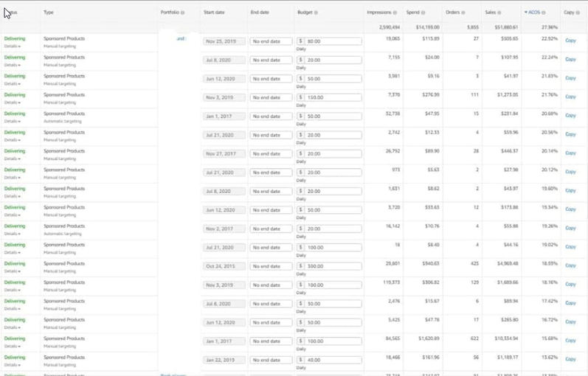Copy the campaign with 16.72% ACOS
Screen dimensions: 588x376
pos(570,321)
